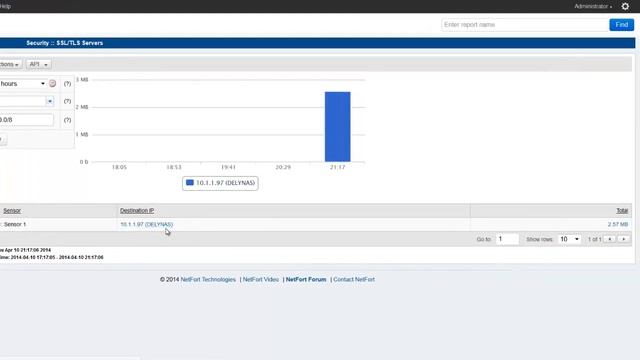640x360 pixels.
Task: Sort by the Sensor column header
Action: click(x=12, y=211)
